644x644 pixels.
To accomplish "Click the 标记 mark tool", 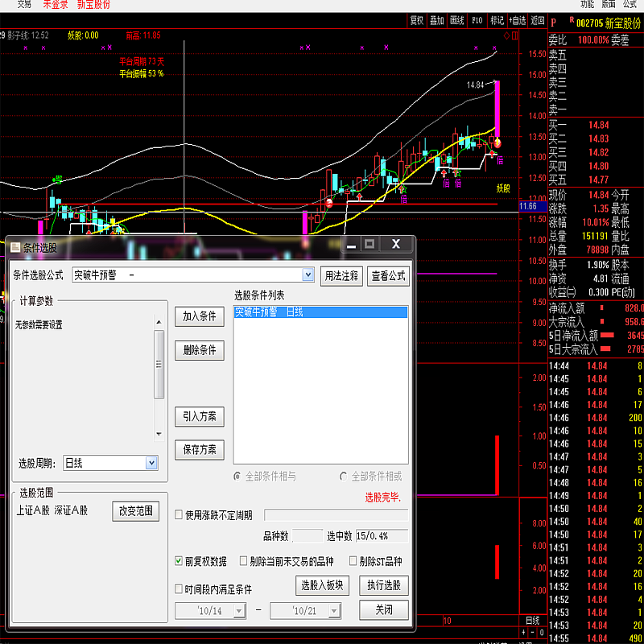I will pyautogui.click(x=497, y=20).
